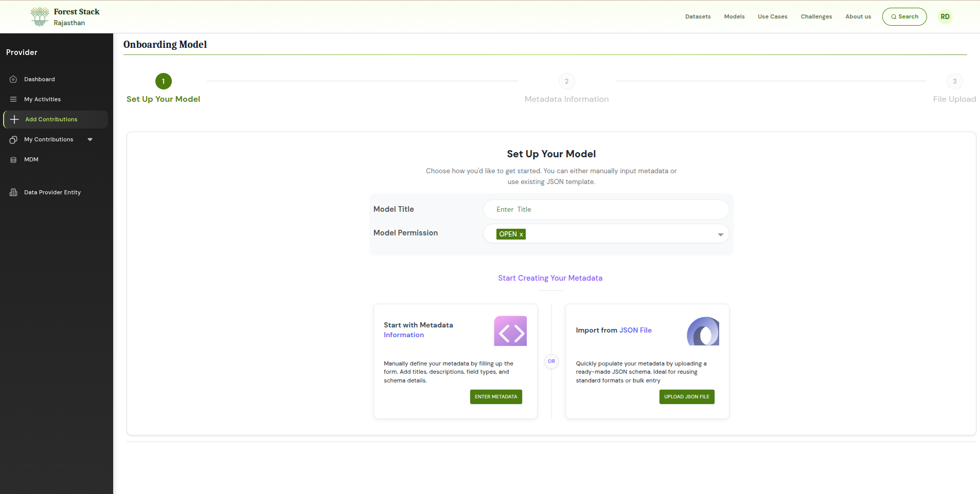Open My Activities list icon
This screenshot has width=980, height=494.
point(13,99)
